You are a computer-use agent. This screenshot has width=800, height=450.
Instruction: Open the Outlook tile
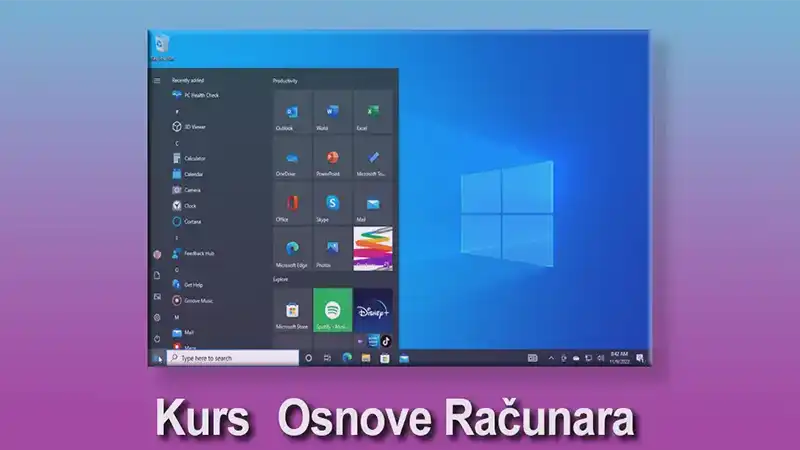[292, 113]
